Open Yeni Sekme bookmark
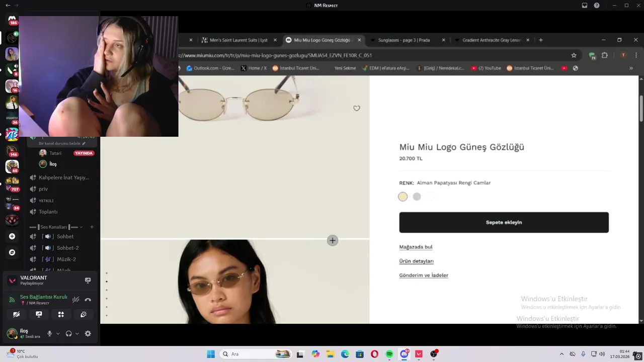This screenshot has width=644, height=362. (x=345, y=68)
